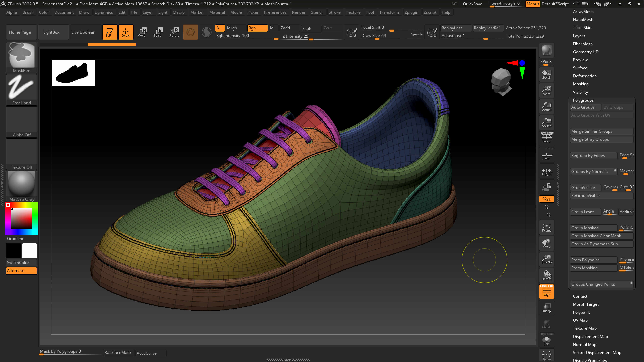Expand the UV Map subpalette
This screenshot has width=644, height=362.
click(580, 320)
